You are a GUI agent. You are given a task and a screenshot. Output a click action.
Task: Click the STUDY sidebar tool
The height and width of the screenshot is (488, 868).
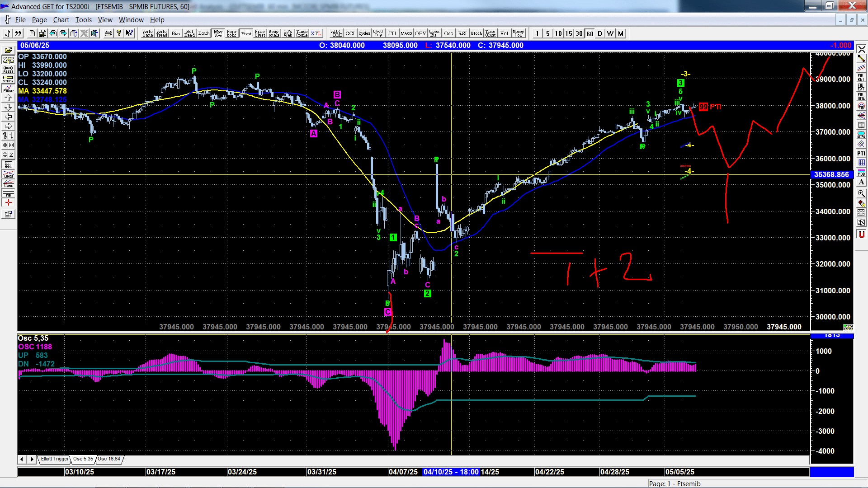pos(8,79)
